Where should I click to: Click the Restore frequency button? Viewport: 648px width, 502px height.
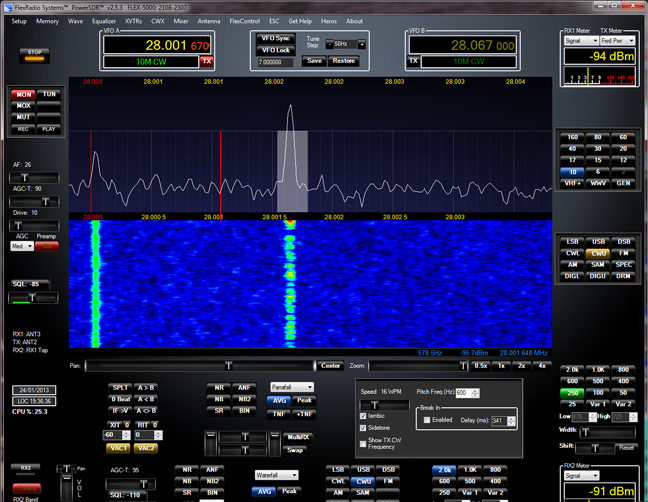click(x=343, y=61)
